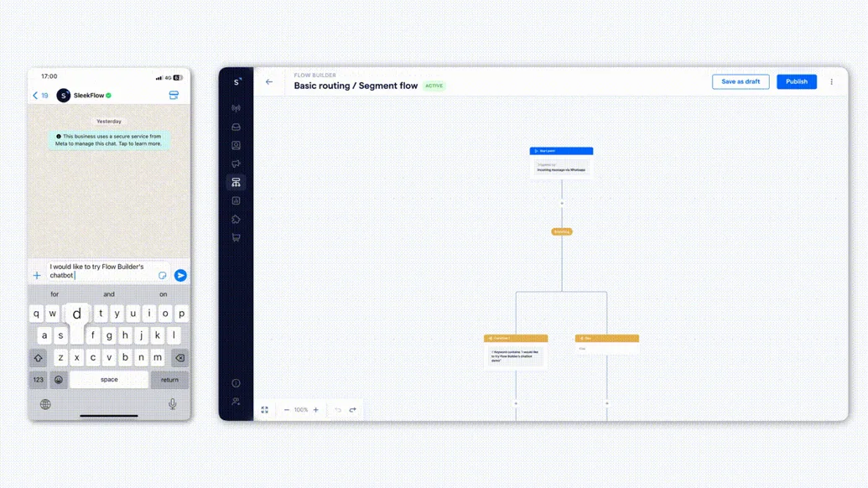The width and height of the screenshot is (868, 488).
Task: Switch to the 123 numeric keyboard
Action: coord(39,380)
